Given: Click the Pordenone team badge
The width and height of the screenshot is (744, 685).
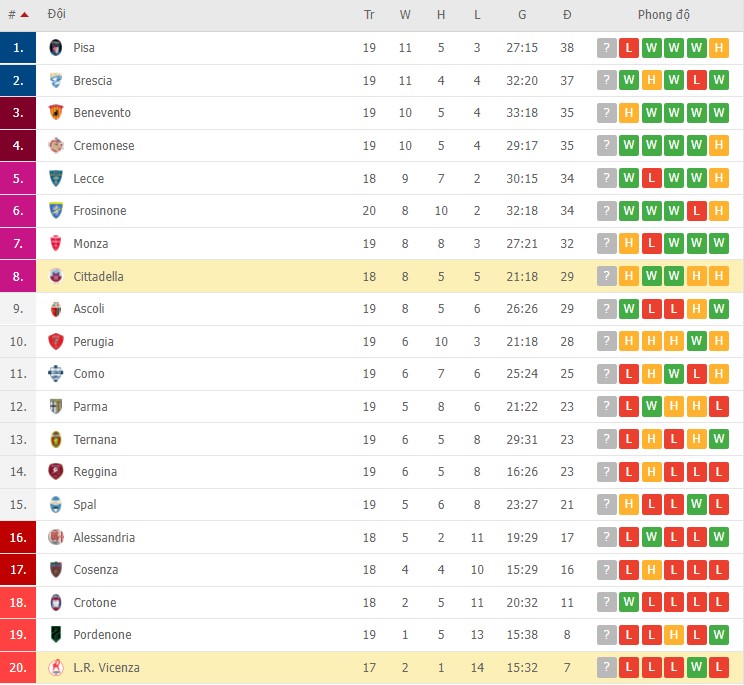Looking at the screenshot, I should click(x=56, y=635).
